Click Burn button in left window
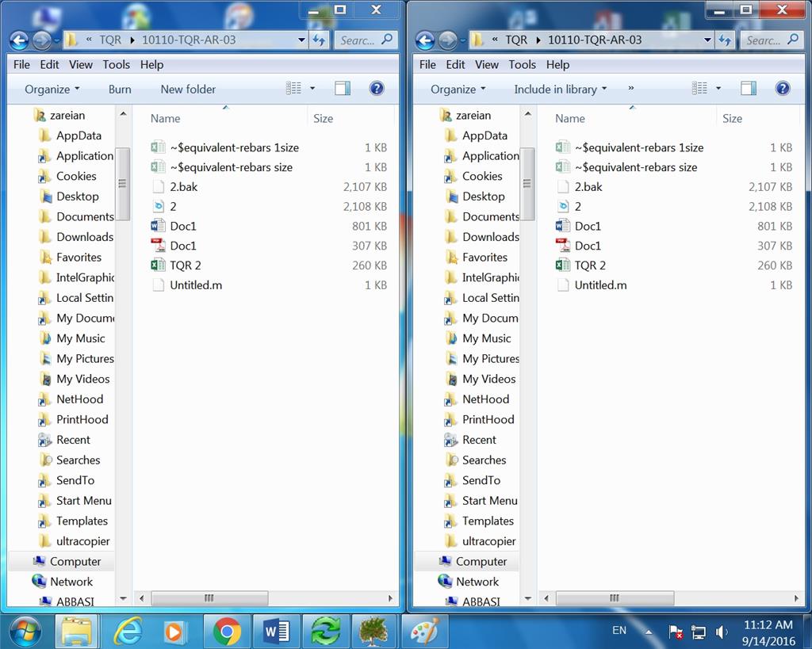 tap(120, 89)
